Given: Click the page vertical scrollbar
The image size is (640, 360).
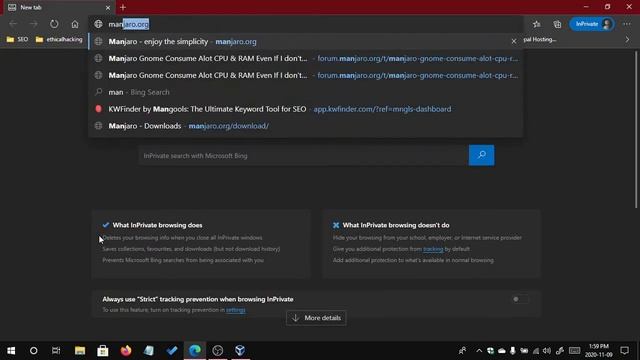Looking at the screenshot, I should pos(637,130).
